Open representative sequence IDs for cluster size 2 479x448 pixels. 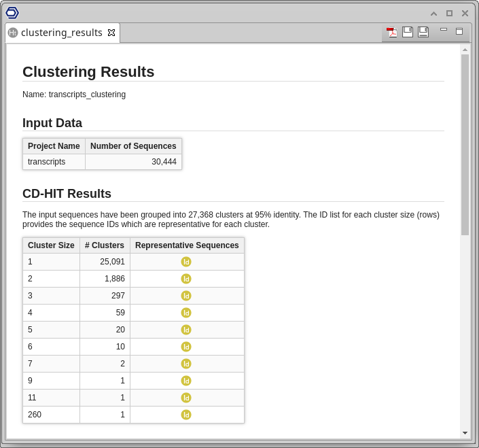pyautogui.click(x=186, y=279)
